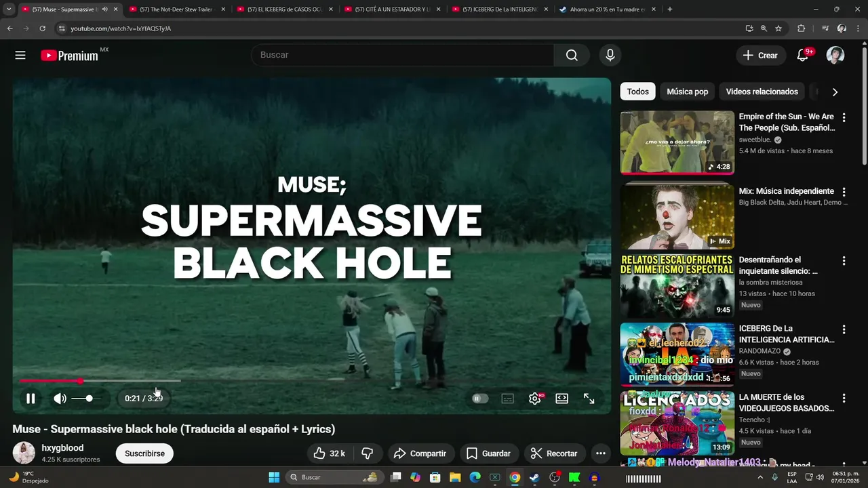Open the Mix: Música independiente thumbnail

click(x=677, y=217)
